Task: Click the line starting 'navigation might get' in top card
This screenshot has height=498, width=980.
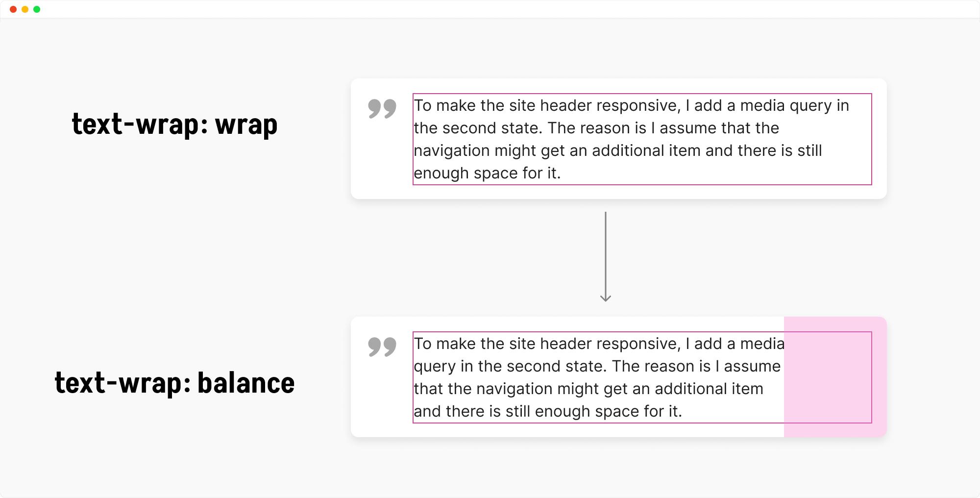Action: tap(618, 150)
